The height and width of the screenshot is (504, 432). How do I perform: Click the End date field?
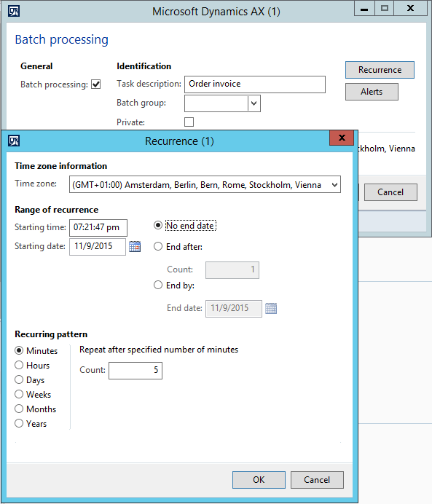[x=234, y=309]
